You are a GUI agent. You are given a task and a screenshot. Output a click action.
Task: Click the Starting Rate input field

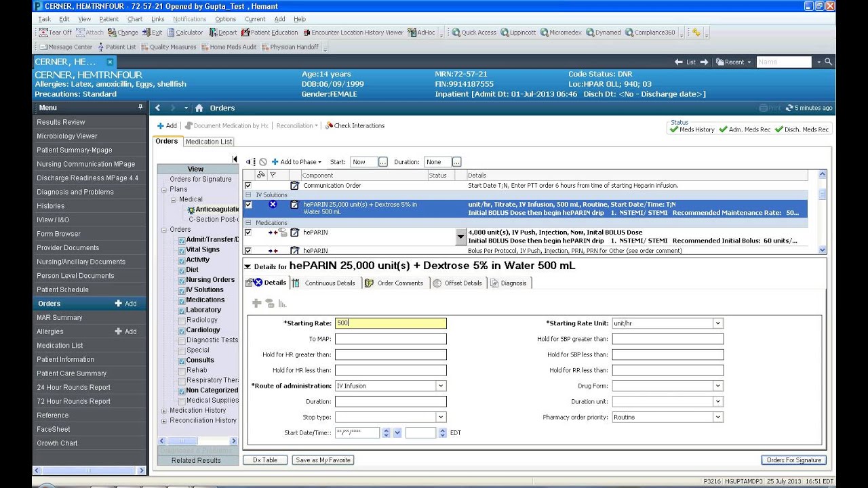391,323
